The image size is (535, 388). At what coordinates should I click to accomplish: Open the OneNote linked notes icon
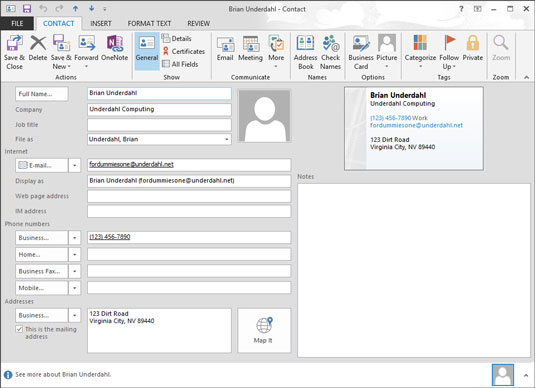point(115,48)
